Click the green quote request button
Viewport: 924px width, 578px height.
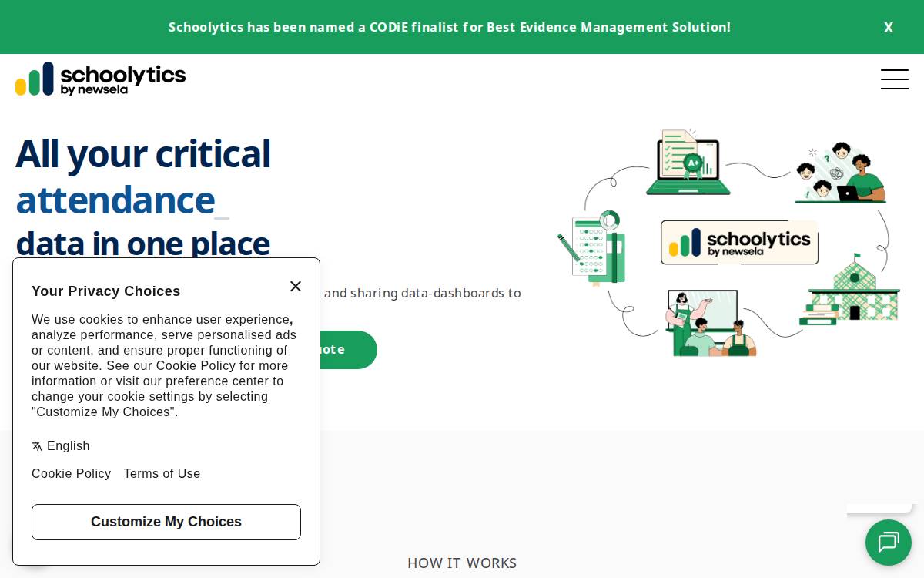(348, 350)
